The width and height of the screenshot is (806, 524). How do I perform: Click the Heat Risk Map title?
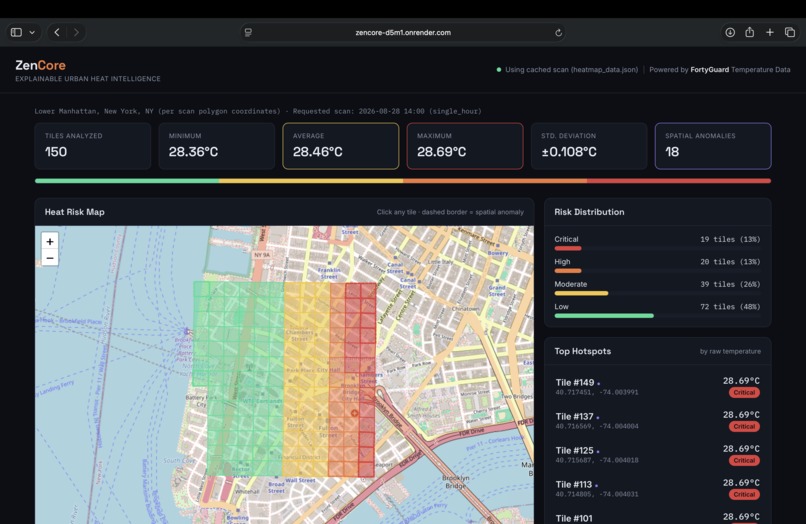75,212
